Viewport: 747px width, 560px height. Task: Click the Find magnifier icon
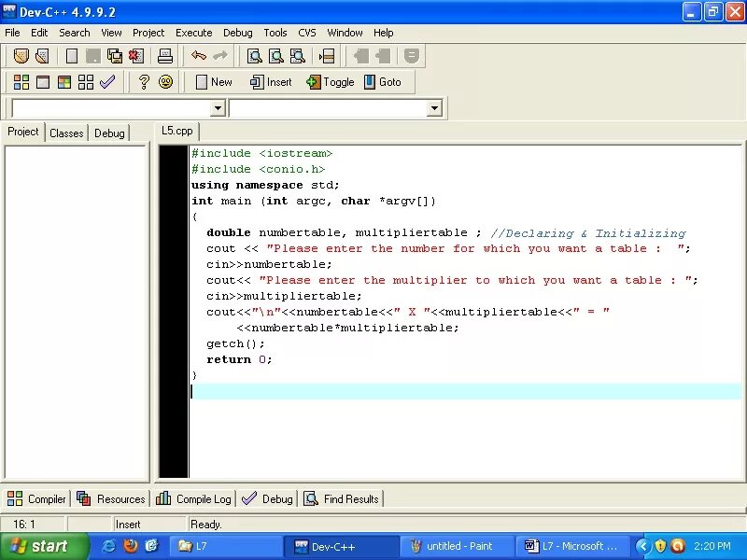[x=252, y=56]
